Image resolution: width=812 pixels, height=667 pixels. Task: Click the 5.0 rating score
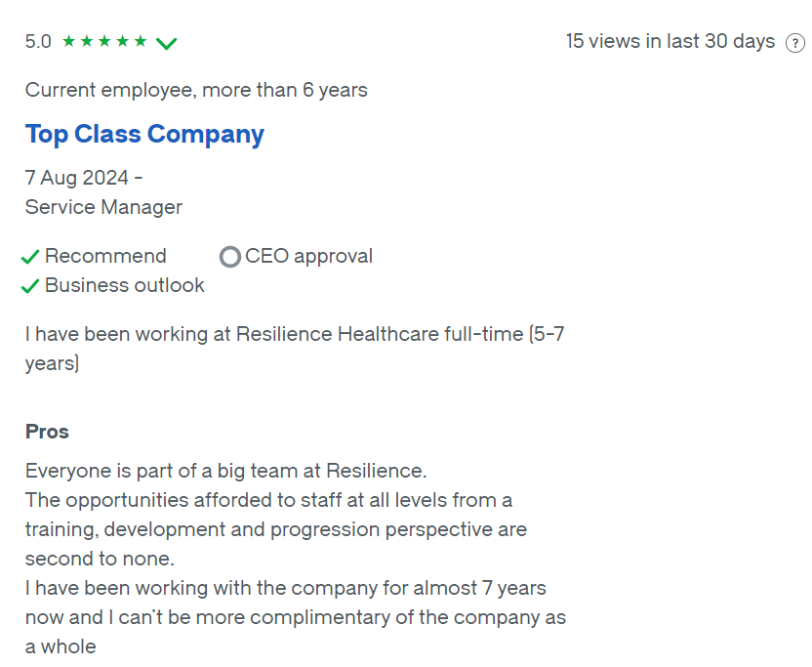(38, 42)
